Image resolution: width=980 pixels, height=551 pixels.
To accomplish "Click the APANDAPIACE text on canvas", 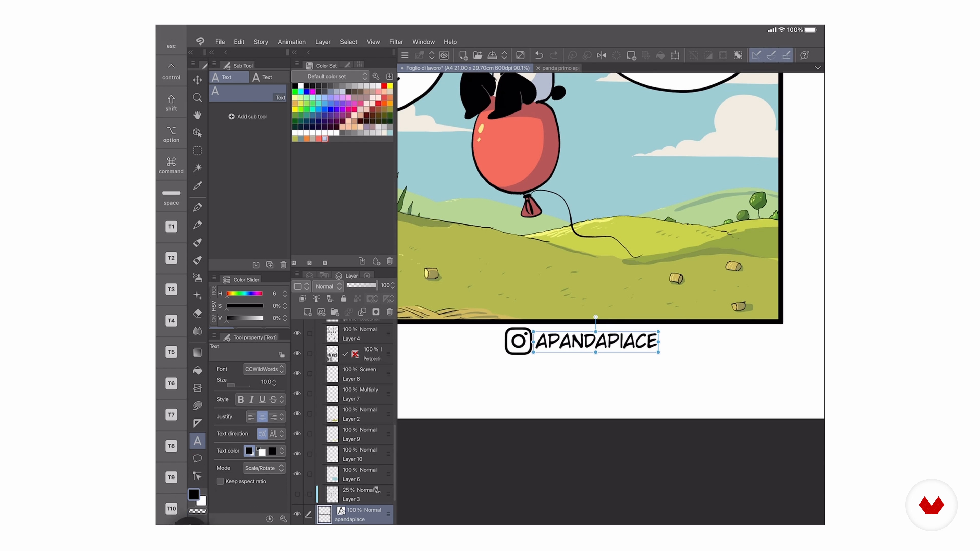I will pyautogui.click(x=596, y=341).
